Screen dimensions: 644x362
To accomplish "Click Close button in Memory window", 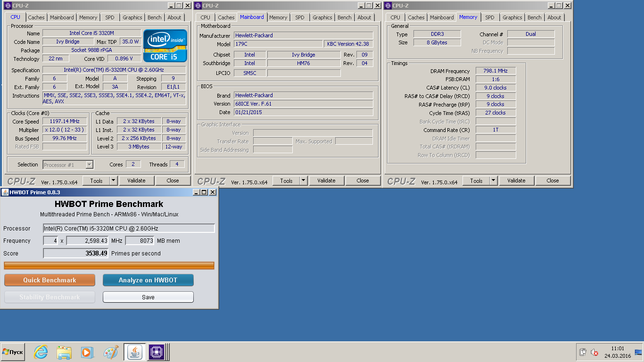I will click(553, 181).
